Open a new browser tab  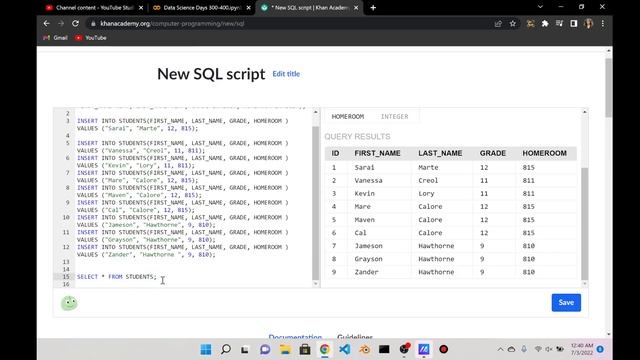point(373,7)
